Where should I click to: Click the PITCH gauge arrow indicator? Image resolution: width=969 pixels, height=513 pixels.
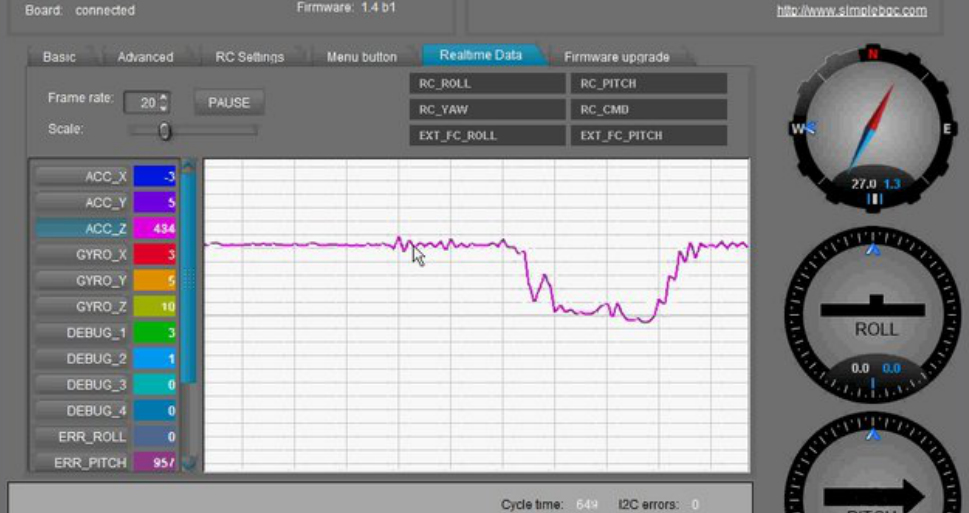(874, 496)
